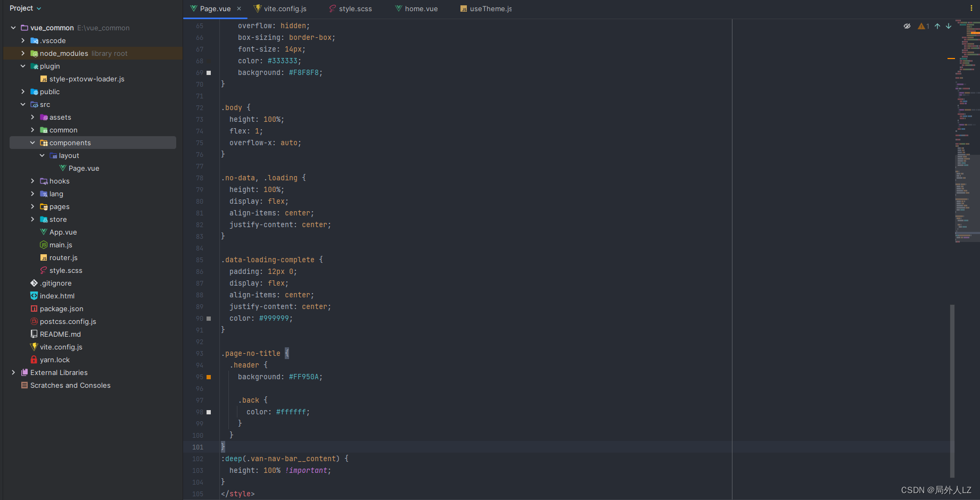Click the postcss.config.js file icon
This screenshot has height=500, width=980.
34,321
